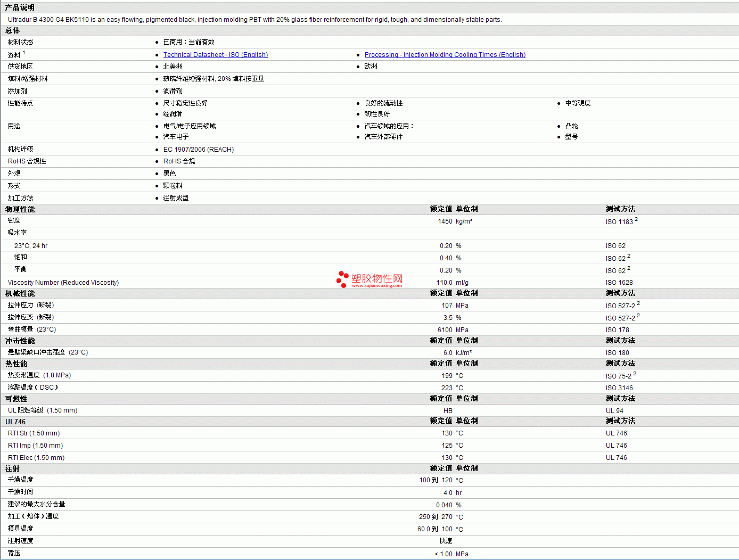
Task: Click the tensile stress value 107
Action: point(447,306)
